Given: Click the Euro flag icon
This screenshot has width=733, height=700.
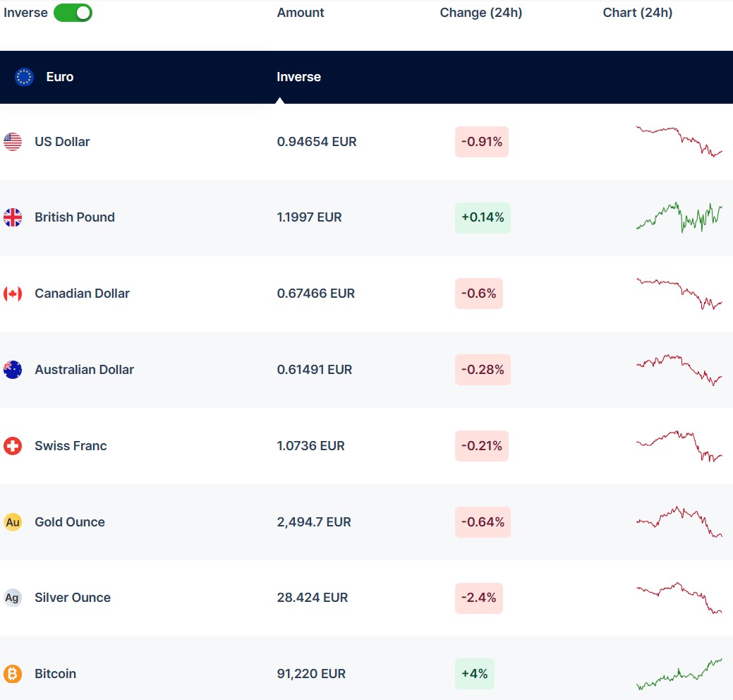Looking at the screenshot, I should 25,77.
